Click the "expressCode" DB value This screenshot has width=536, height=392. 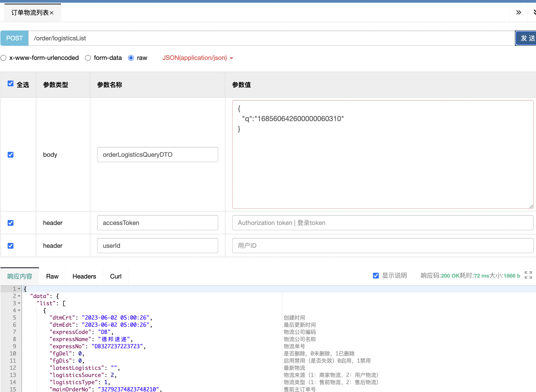coord(105,332)
